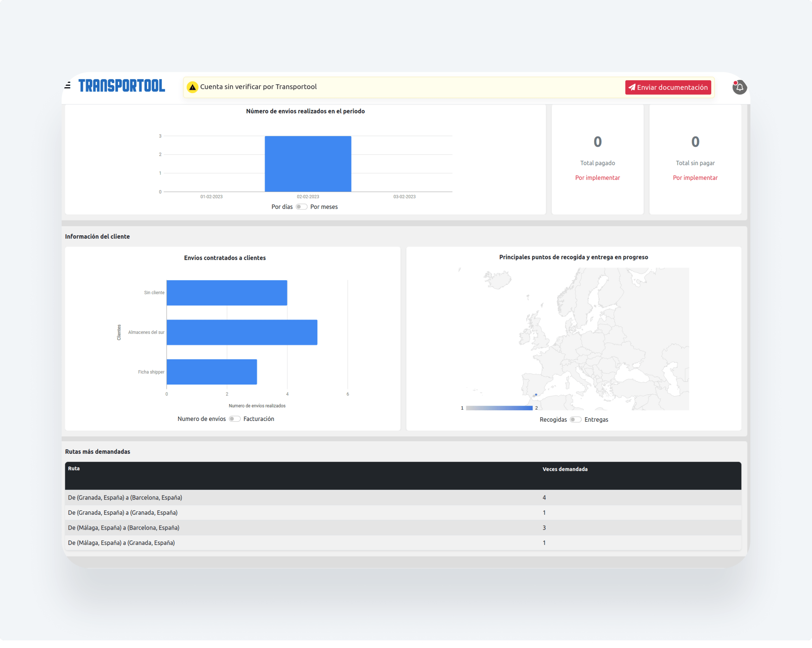Click the Veces demandada column header
The height and width of the screenshot is (648, 812).
565,469
